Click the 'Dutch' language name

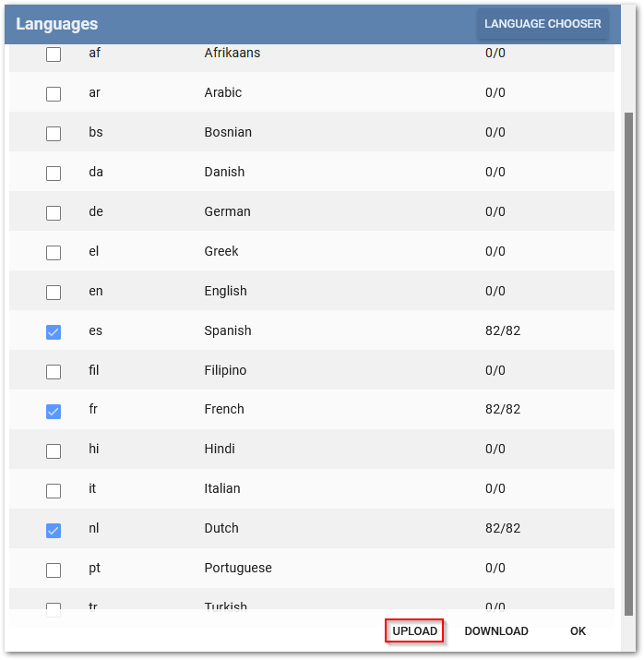tap(221, 528)
